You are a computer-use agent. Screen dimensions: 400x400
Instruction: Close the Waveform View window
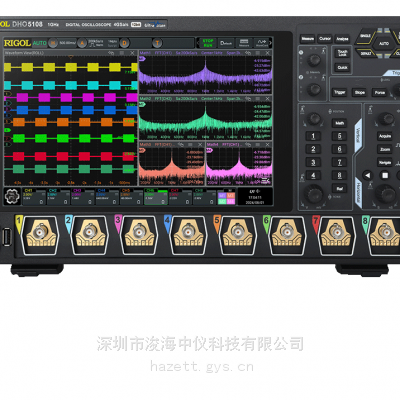pos(132,53)
